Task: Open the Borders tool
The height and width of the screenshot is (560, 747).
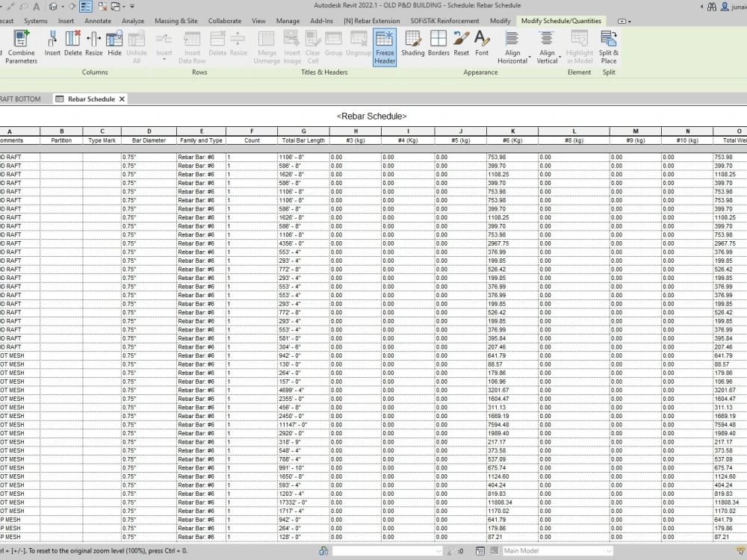Action: (x=438, y=47)
